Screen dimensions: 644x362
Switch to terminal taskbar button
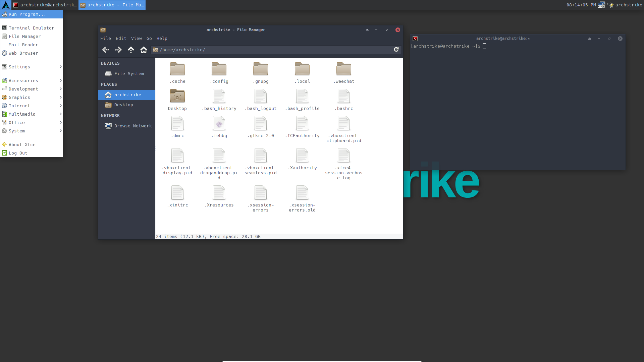pos(45,5)
